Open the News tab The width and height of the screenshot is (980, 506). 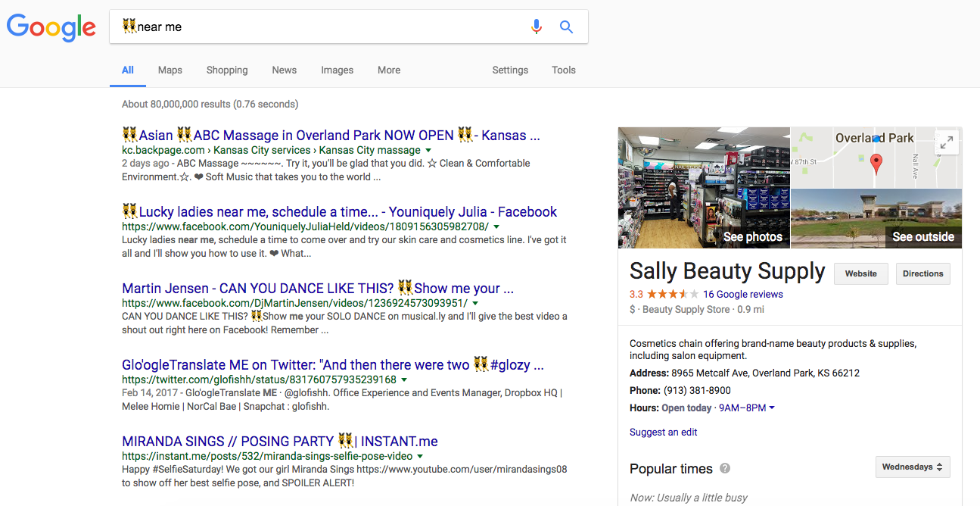coord(285,70)
